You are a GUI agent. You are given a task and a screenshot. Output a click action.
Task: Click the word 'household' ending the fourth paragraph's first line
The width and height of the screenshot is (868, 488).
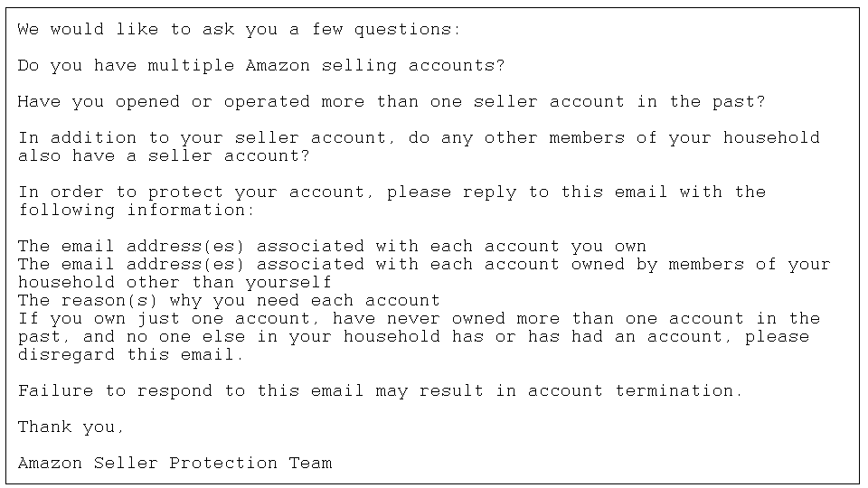(771, 137)
